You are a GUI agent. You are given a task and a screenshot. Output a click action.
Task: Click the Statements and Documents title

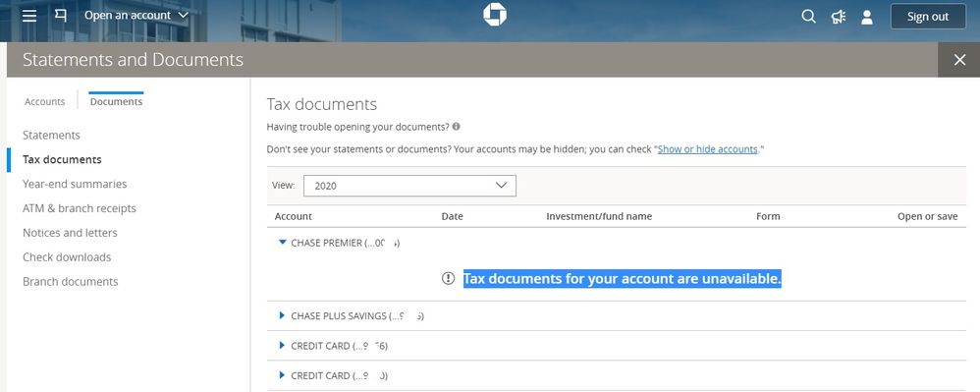(134, 60)
